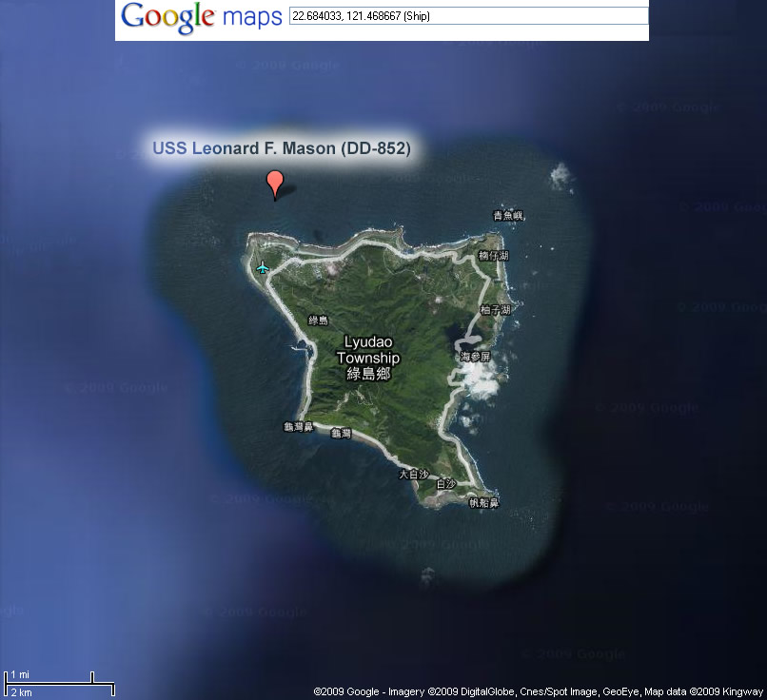Click the 龜灣鼻 cape label
The image size is (767, 700).
click(x=299, y=427)
